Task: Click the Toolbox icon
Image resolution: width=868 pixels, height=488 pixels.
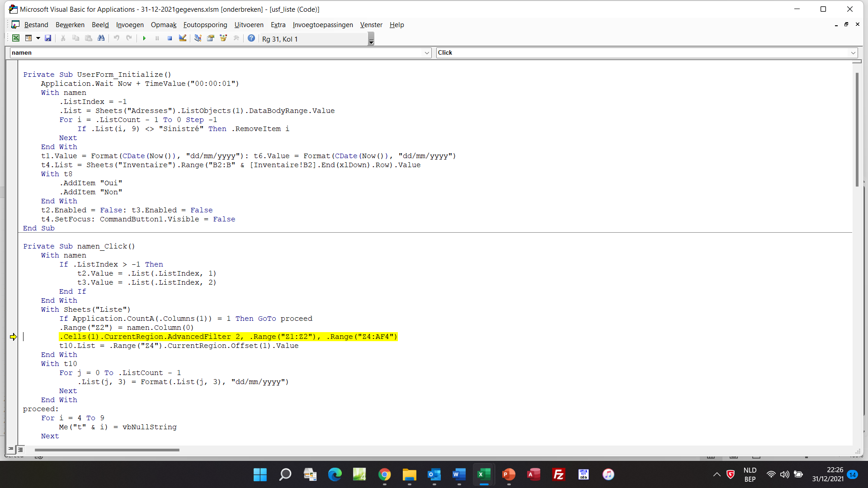Action: (x=236, y=38)
